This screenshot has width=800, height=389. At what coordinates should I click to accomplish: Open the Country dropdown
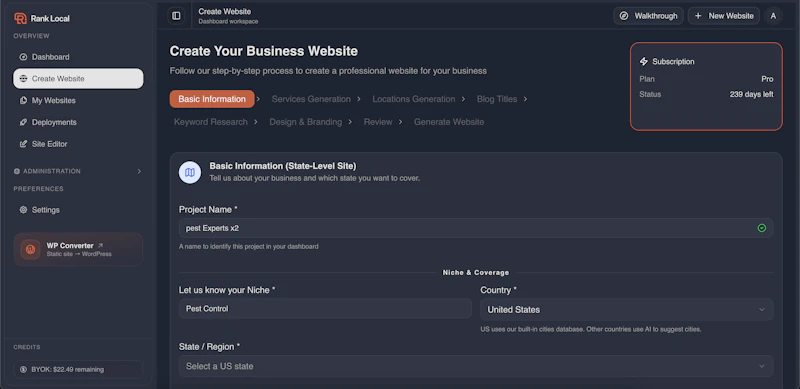(x=627, y=309)
